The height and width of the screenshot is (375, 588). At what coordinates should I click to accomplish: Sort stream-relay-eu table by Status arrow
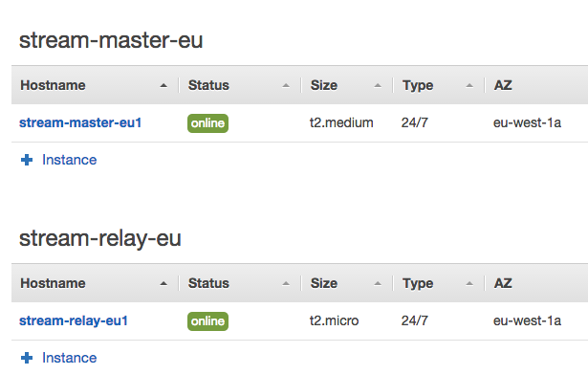286,283
